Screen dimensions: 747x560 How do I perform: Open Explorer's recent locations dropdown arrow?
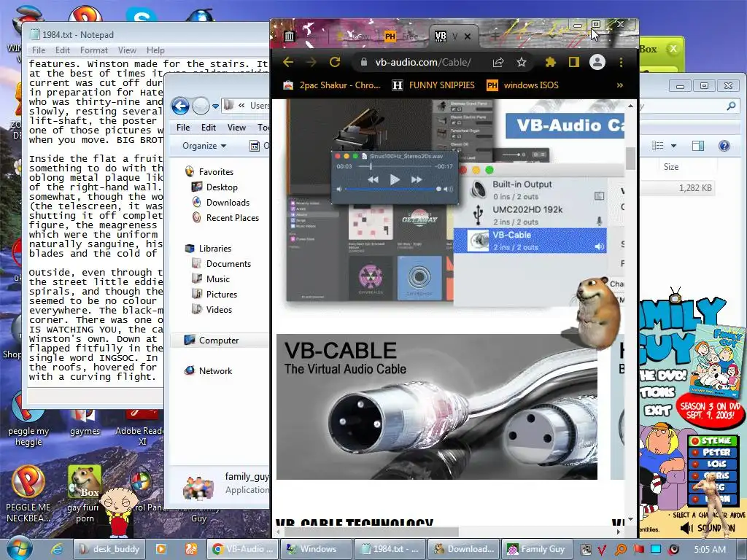coord(215,106)
